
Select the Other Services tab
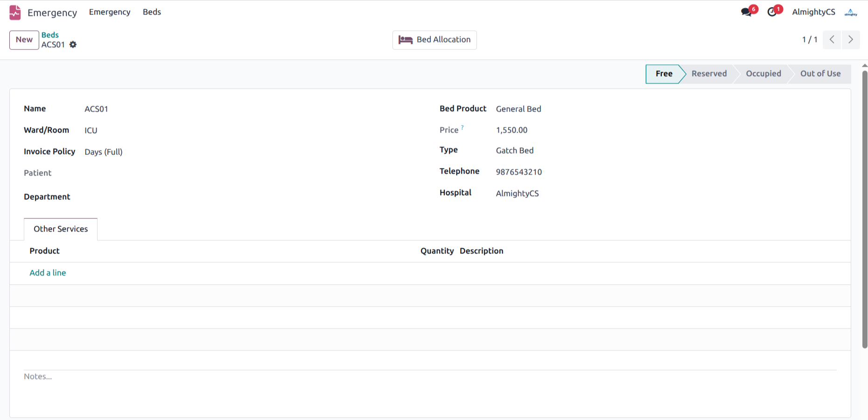coord(61,229)
